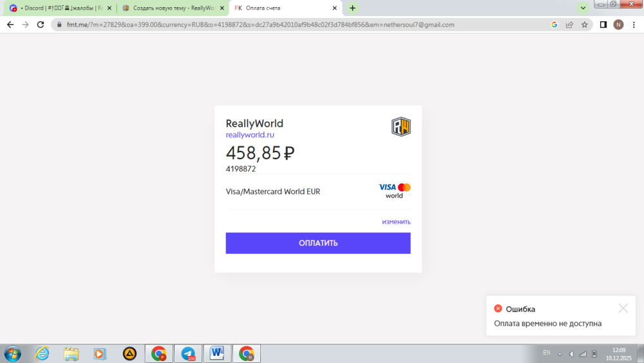The width and height of the screenshot is (644, 363).
Task: Open the Chrome profile avatar N
Action: (618, 25)
